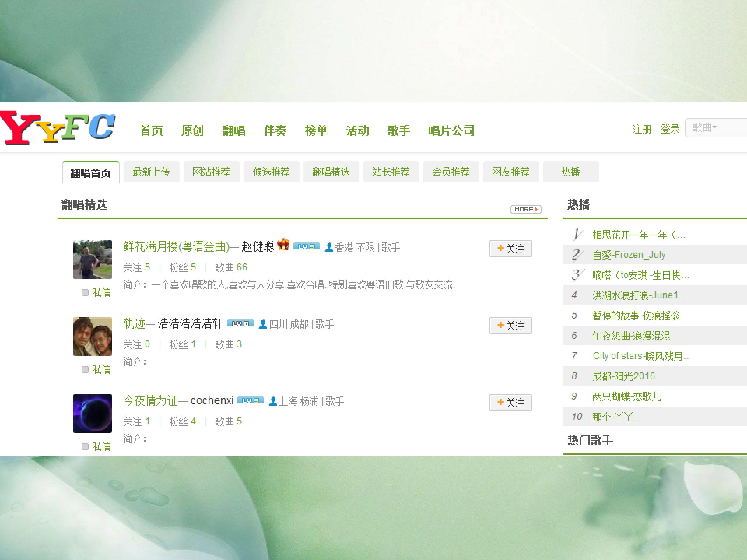The height and width of the screenshot is (560, 747).
Task: Switch to the 最新上传 tab
Action: coord(151,172)
